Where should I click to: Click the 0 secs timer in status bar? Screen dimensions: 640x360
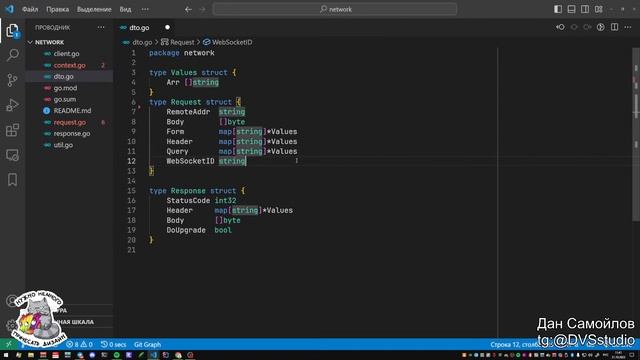click(x=114, y=344)
